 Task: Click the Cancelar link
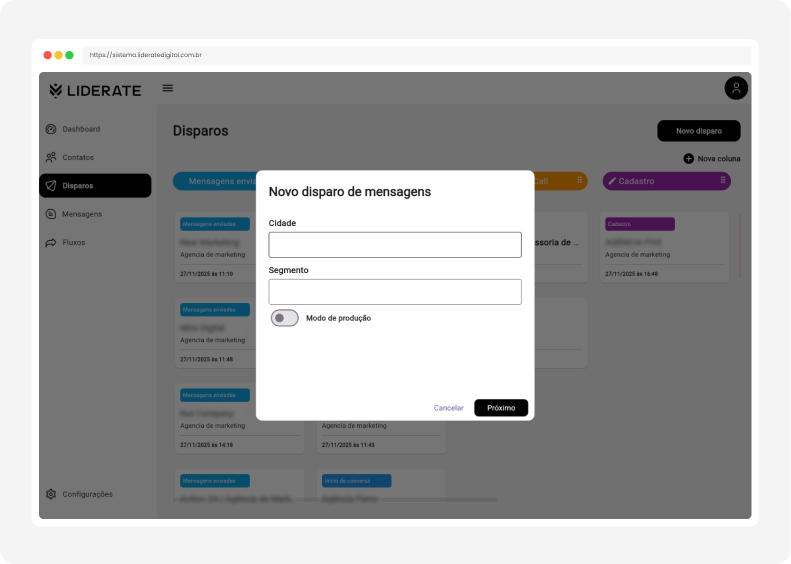448,408
